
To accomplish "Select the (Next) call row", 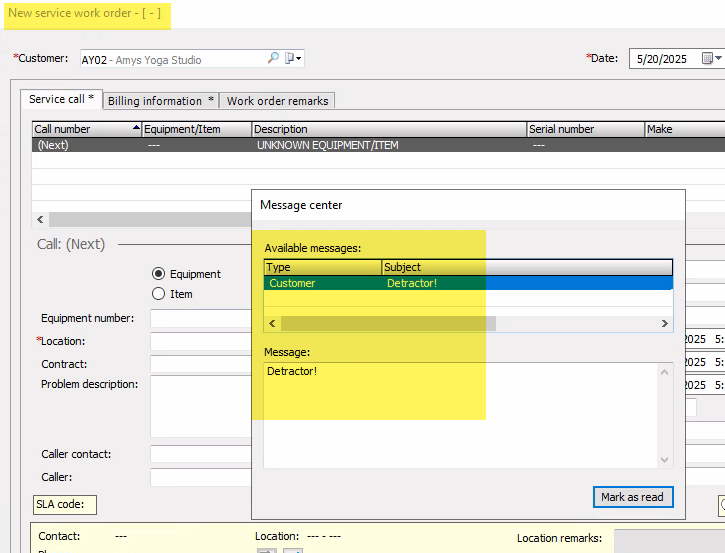I will click(378, 145).
